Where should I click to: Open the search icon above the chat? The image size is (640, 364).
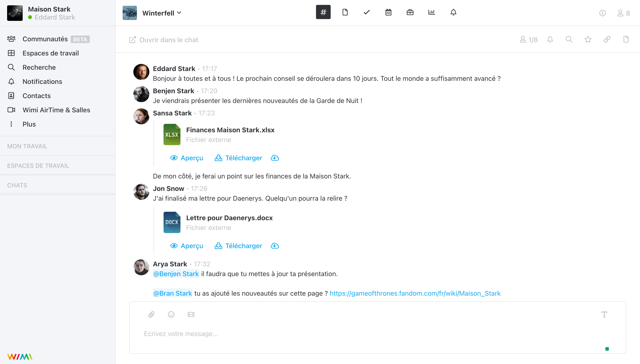[569, 39]
